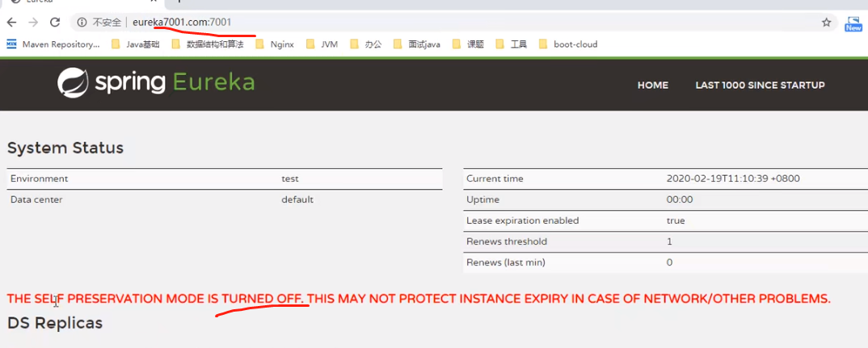868x348 pixels.
Task: Click the lease expiration value true
Action: point(676,220)
